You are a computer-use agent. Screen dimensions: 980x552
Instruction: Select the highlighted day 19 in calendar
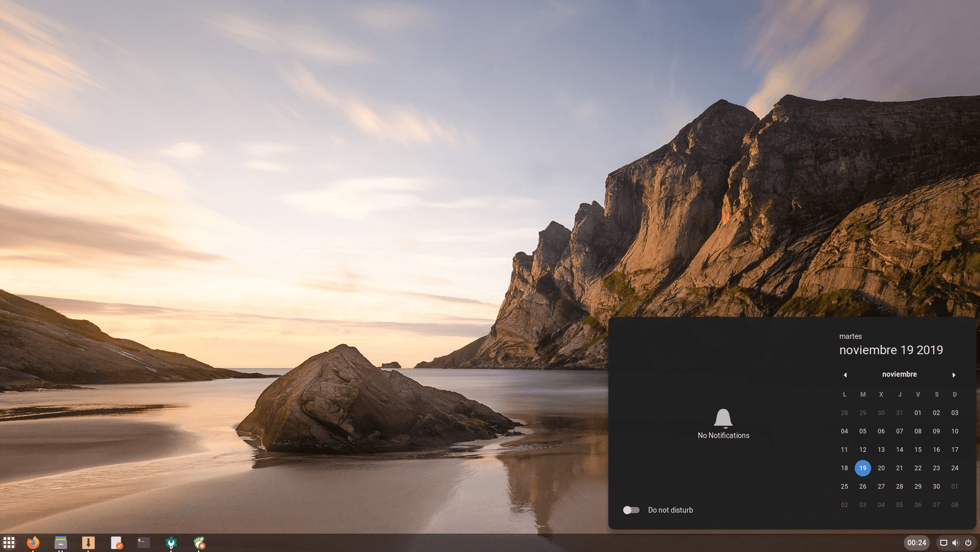click(862, 468)
